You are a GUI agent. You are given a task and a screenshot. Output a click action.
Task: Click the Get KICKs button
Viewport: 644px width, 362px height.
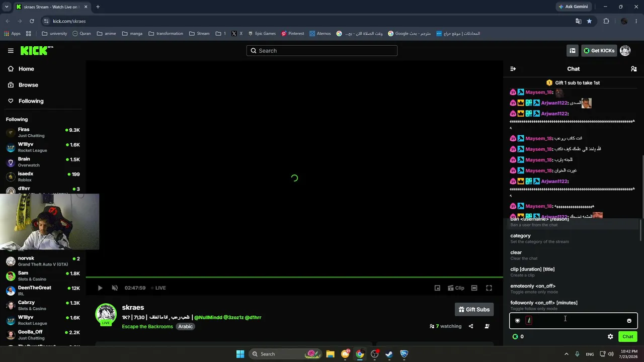tap(599, 50)
